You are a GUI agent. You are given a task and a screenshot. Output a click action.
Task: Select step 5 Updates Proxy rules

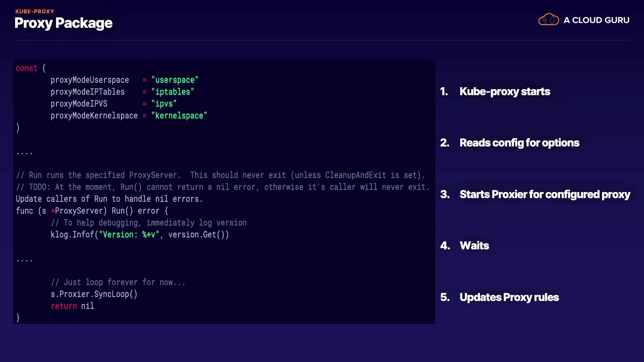tap(509, 297)
